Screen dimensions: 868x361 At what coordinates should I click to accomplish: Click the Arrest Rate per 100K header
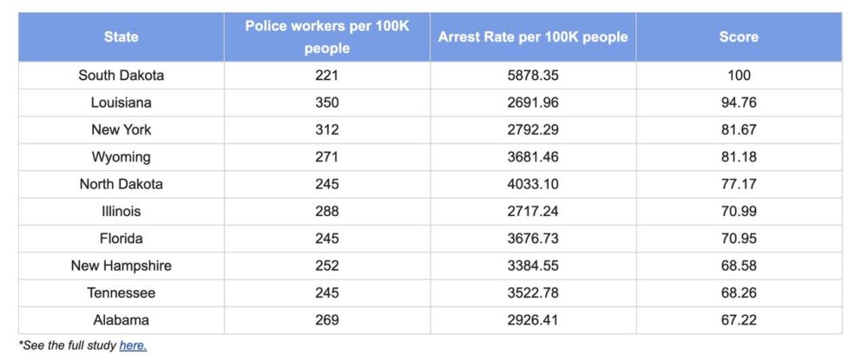533,36
